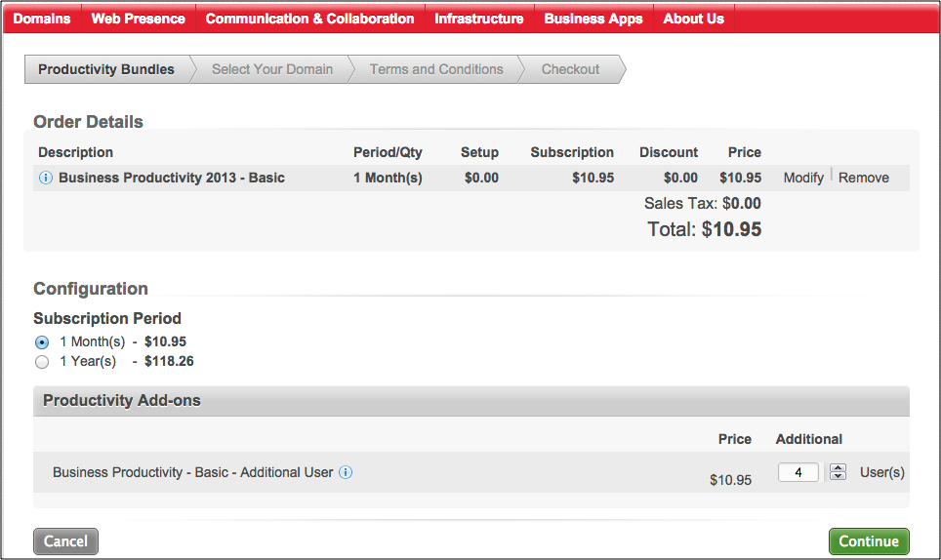The height and width of the screenshot is (560, 941).
Task: Open the Web Presence menu
Action: pos(138,19)
